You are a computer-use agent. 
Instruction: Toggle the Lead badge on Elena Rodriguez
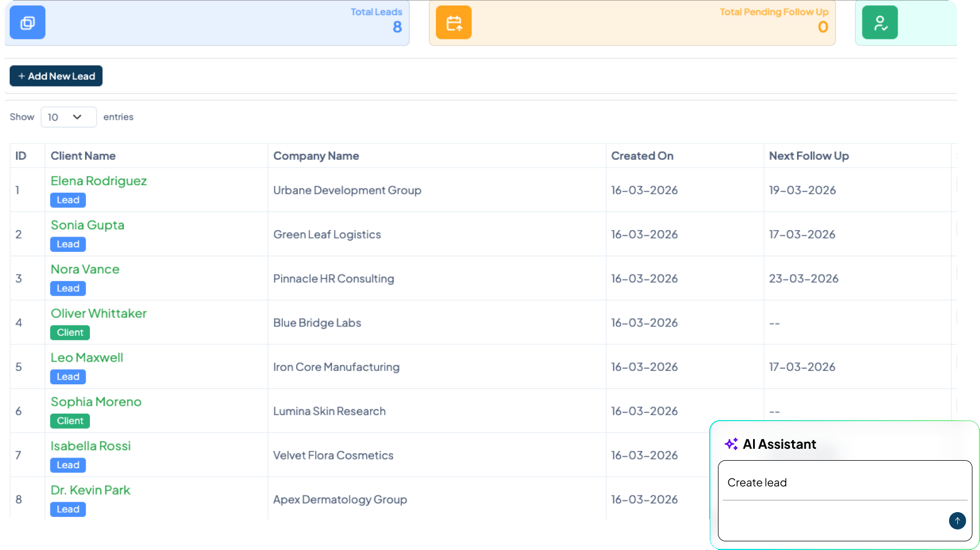pos(68,200)
